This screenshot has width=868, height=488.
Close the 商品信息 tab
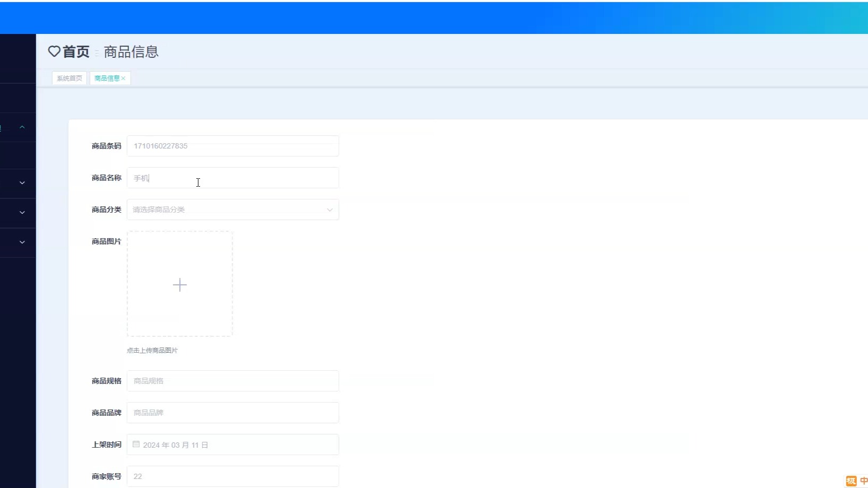123,78
